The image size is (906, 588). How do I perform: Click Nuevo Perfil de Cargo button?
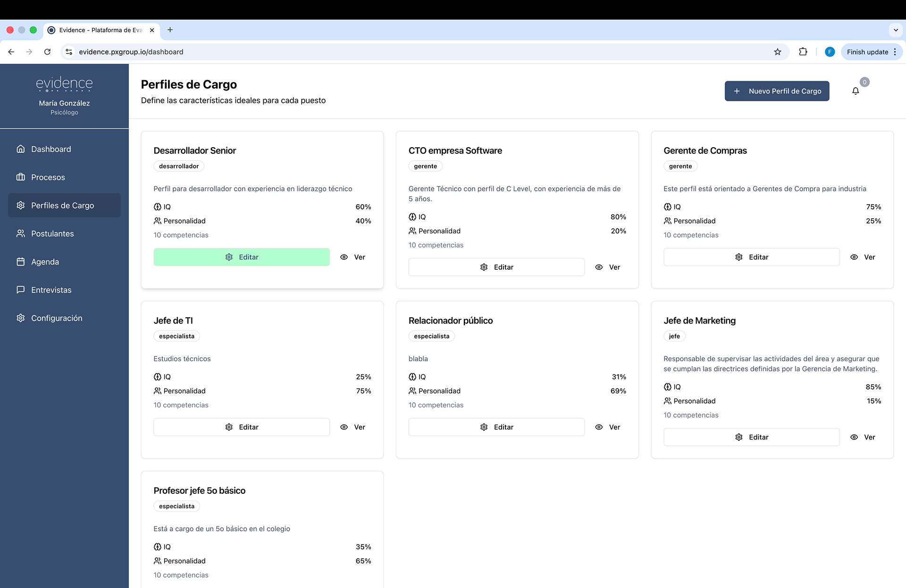point(777,91)
